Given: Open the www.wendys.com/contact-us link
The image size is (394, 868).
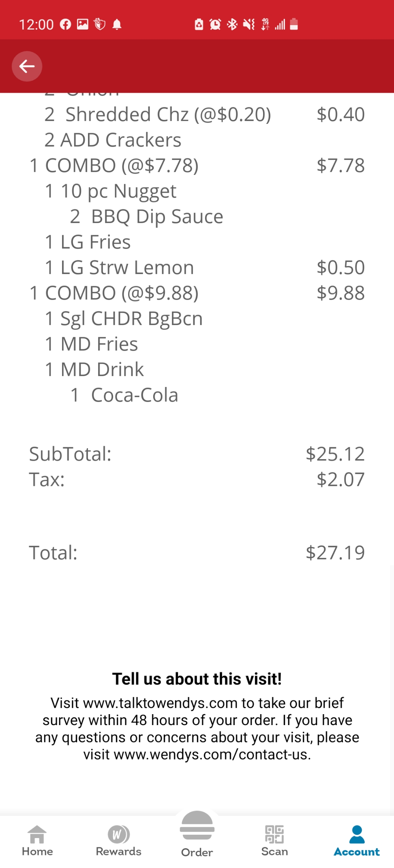Looking at the screenshot, I should 212,755.
